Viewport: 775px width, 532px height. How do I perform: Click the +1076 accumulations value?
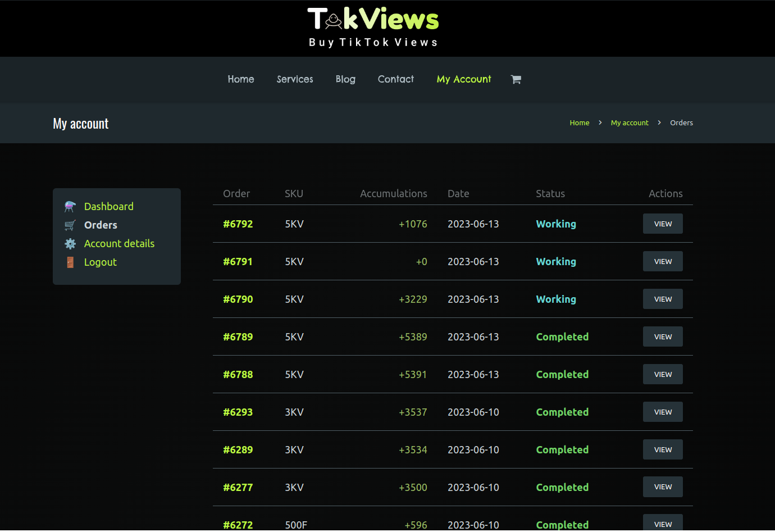click(413, 224)
